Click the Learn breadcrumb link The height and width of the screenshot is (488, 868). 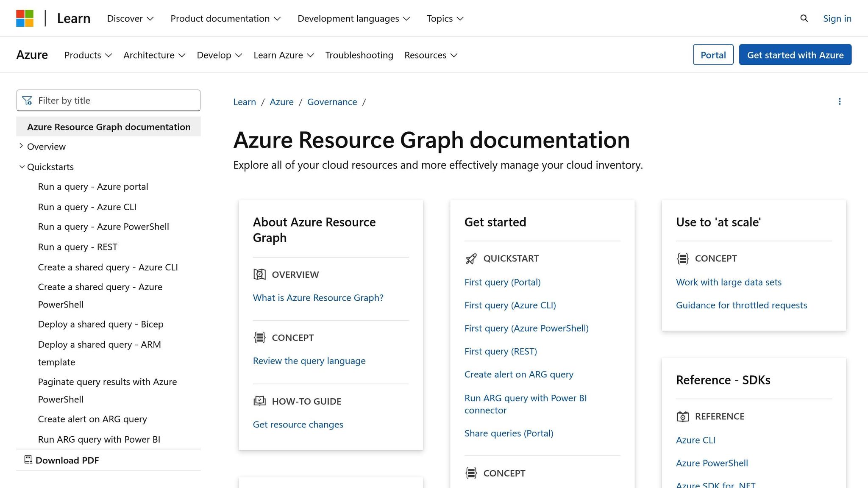point(245,102)
